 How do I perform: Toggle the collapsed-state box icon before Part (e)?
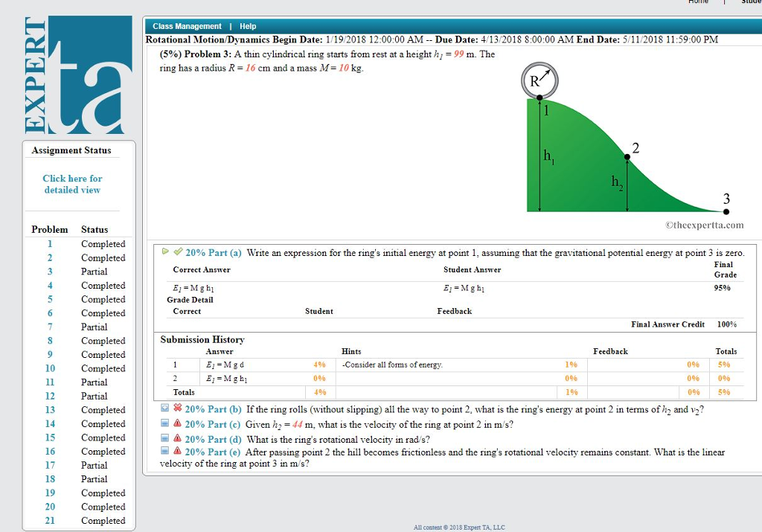[x=165, y=452]
